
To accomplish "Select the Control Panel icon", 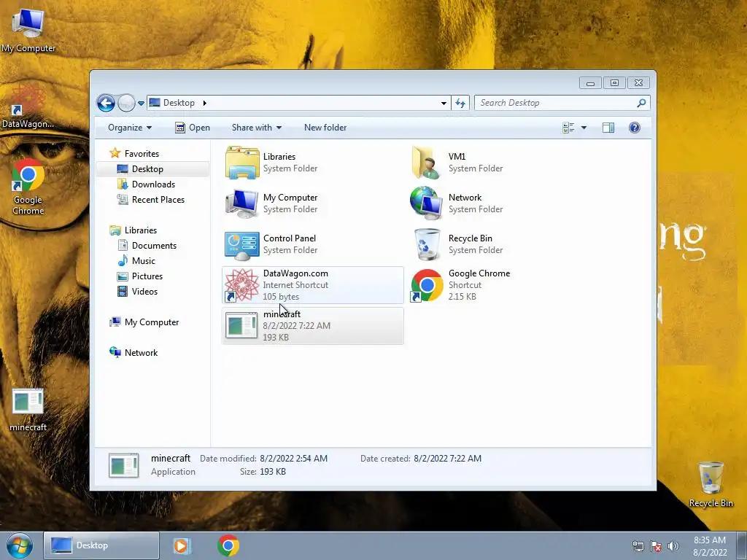I will (x=242, y=246).
